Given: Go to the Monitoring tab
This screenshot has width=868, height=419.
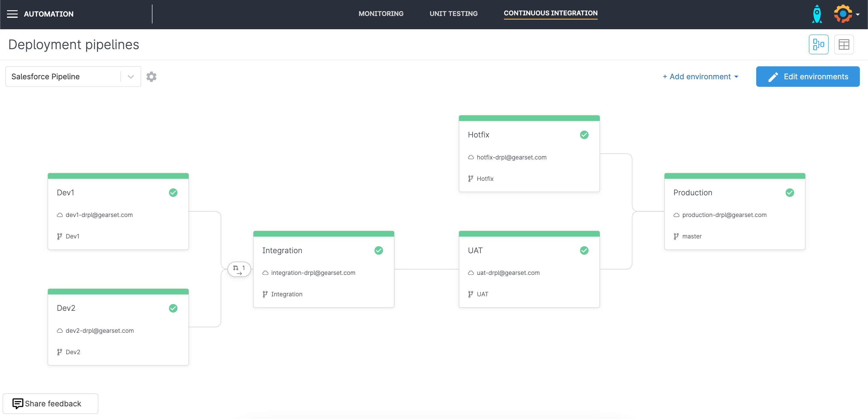Looking at the screenshot, I should (381, 14).
